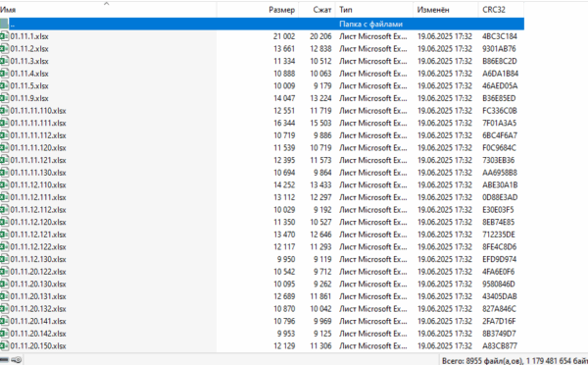The width and height of the screenshot is (588, 365).
Task: Click CRC32 value A6DA1B84
Action: pyautogui.click(x=500, y=74)
